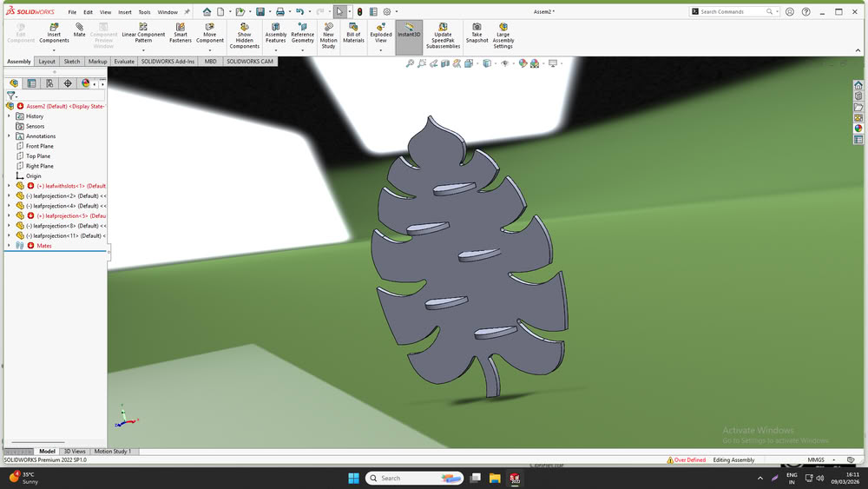Expand the Annotations tree node

(9, 136)
